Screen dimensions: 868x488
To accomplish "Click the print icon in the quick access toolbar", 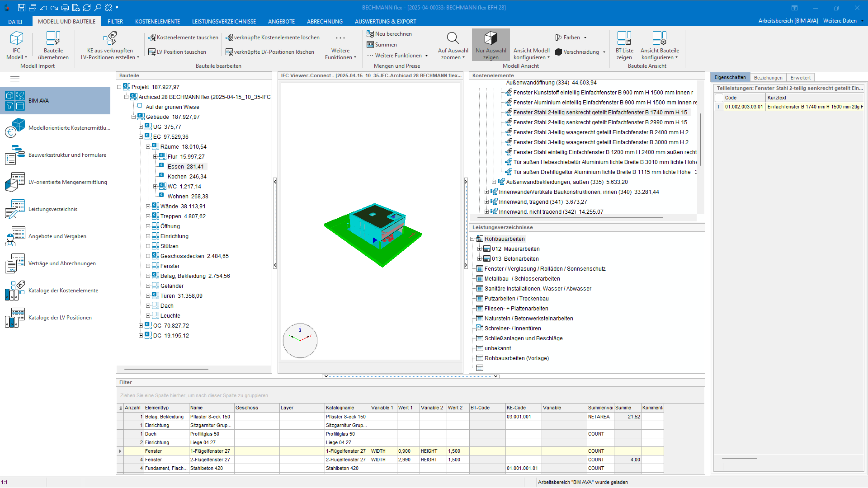I will tap(65, 8).
